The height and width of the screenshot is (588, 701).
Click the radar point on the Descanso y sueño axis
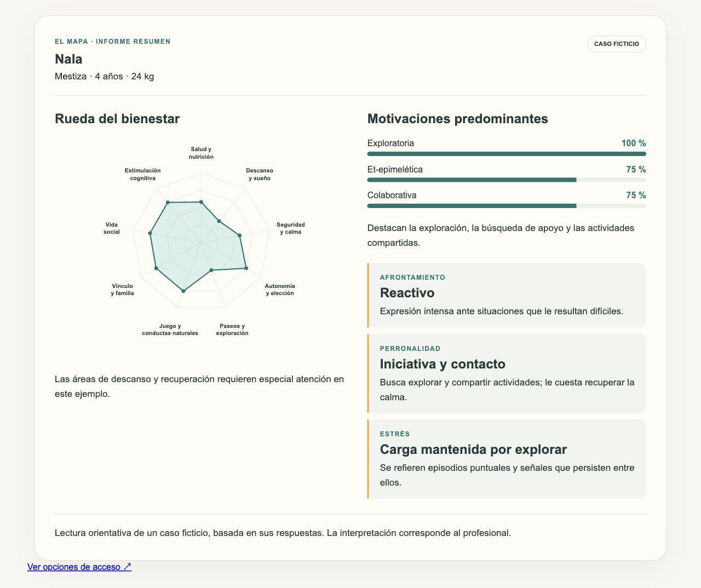(x=219, y=221)
